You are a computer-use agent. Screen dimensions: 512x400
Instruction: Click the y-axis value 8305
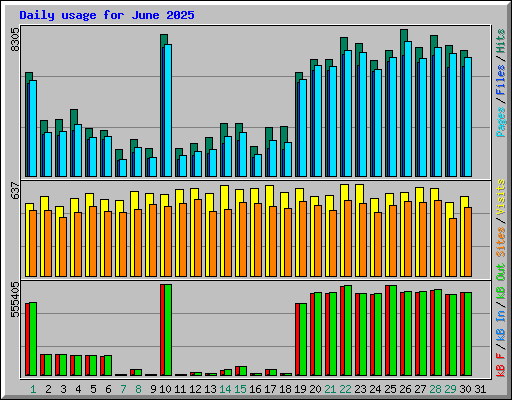(x=15, y=39)
